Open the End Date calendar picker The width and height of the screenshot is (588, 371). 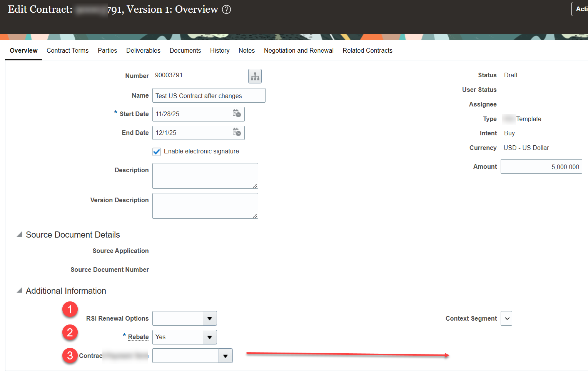(237, 132)
